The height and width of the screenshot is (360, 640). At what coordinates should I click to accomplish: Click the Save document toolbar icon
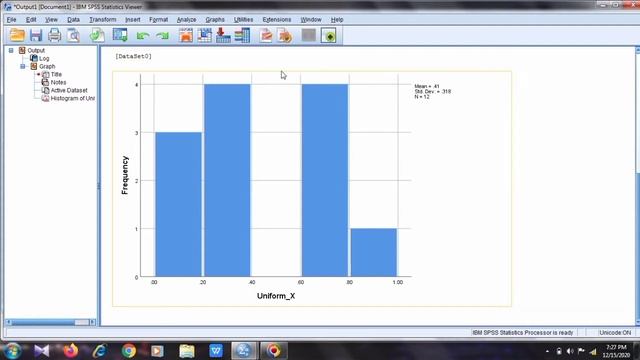[36, 36]
